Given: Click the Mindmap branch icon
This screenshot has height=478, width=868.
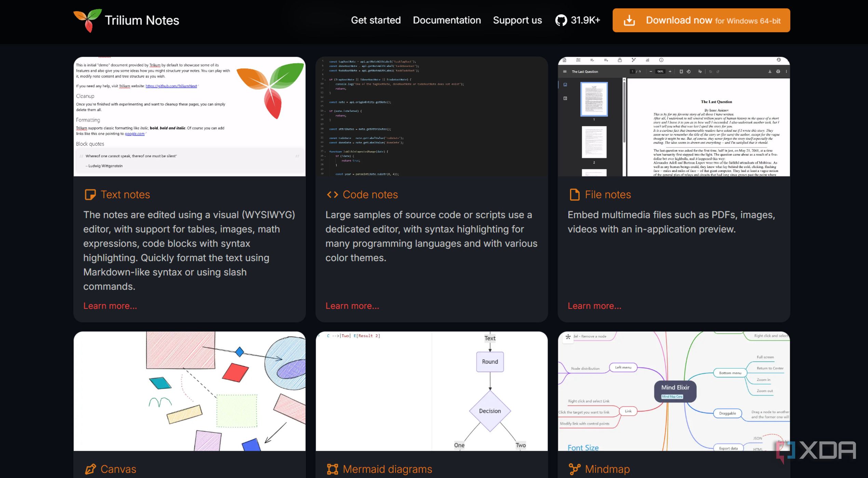Looking at the screenshot, I should (574, 469).
